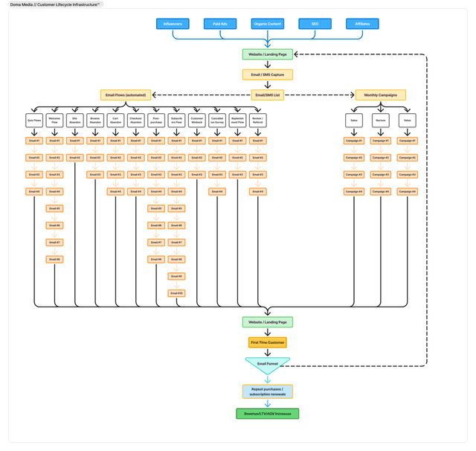
Task: Click Email #8 under Welcome Flow
Action: [54, 260]
